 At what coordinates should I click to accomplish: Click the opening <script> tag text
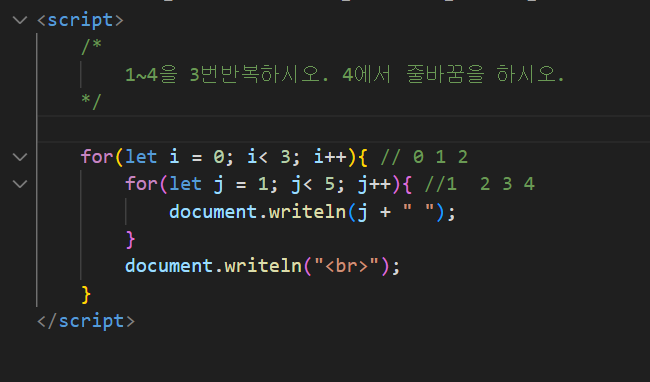pyautogui.click(x=80, y=20)
